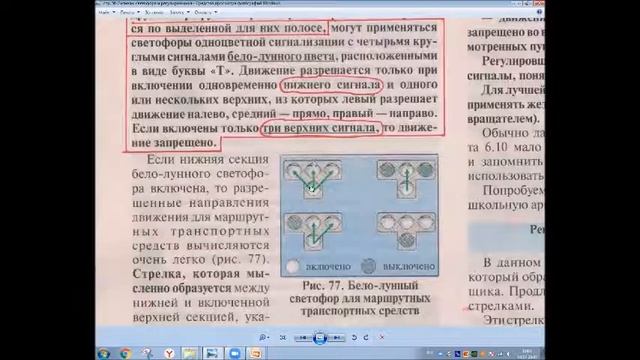Start the slideshow with the round center button
This screenshot has width=640, height=360.
pyautogui.click(x=320, y=338)
